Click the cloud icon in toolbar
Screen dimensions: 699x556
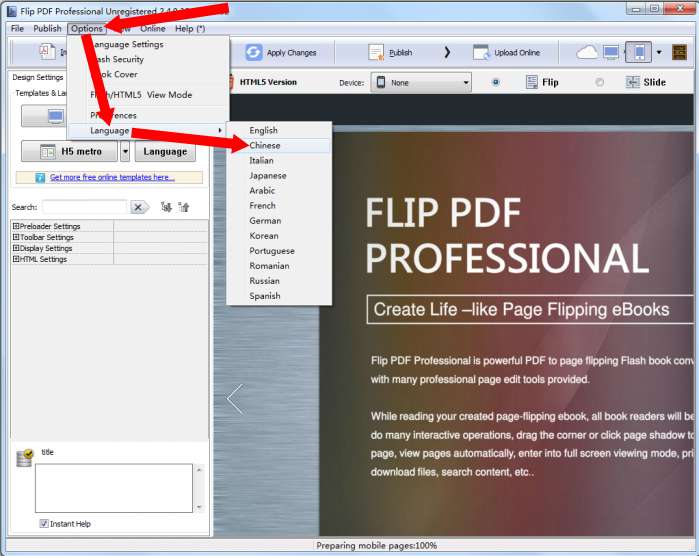587,52
